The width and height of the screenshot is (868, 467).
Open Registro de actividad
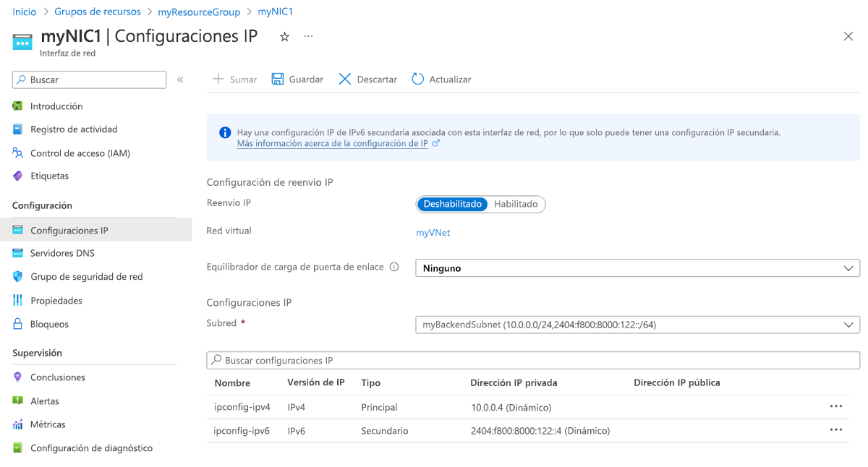coord(75,129)
